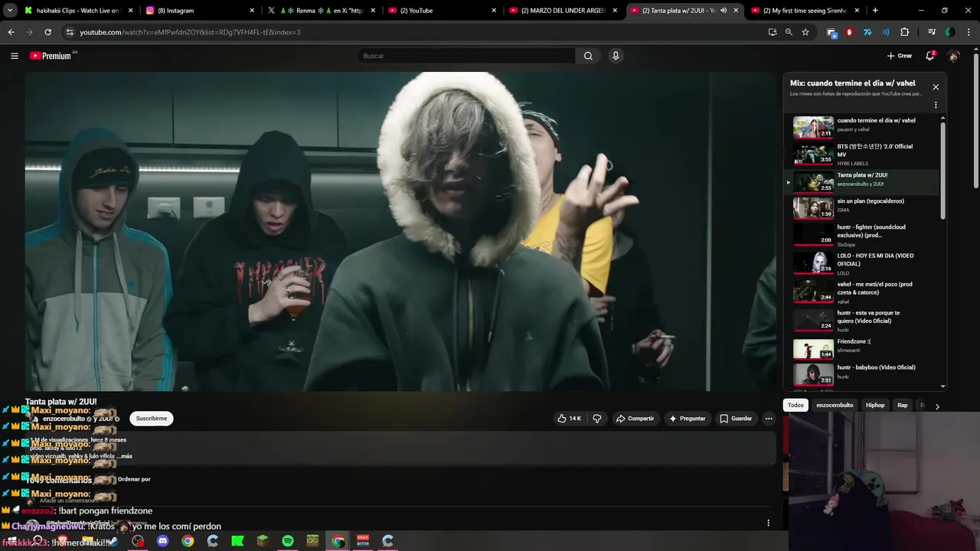Click the Preguntar ask button
The height and width of the screenshot is (551, 980).
pyautogui.click(x=687, y=419)
